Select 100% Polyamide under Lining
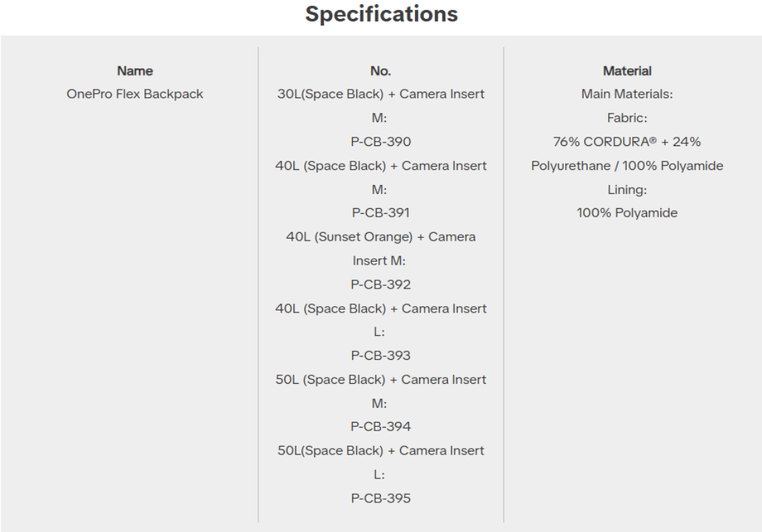The height and width of the screenshot is (532, 762). tap(627, 212)
